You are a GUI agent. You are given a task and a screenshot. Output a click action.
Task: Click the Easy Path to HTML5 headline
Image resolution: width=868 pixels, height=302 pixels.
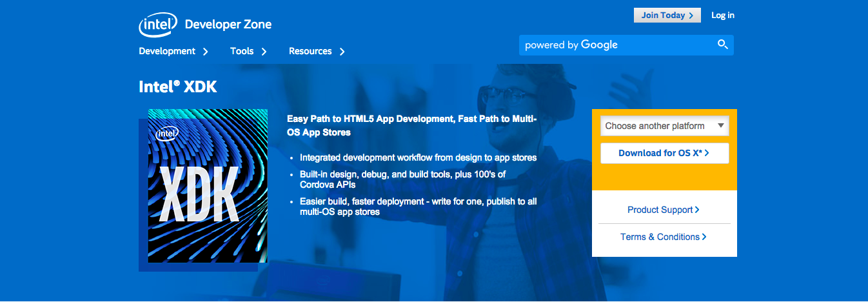click(412, 125)
